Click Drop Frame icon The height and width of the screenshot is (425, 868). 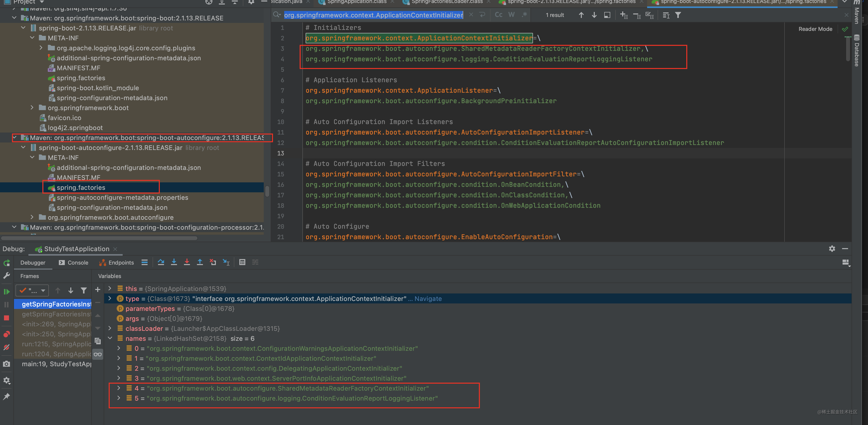click(213, 262)
